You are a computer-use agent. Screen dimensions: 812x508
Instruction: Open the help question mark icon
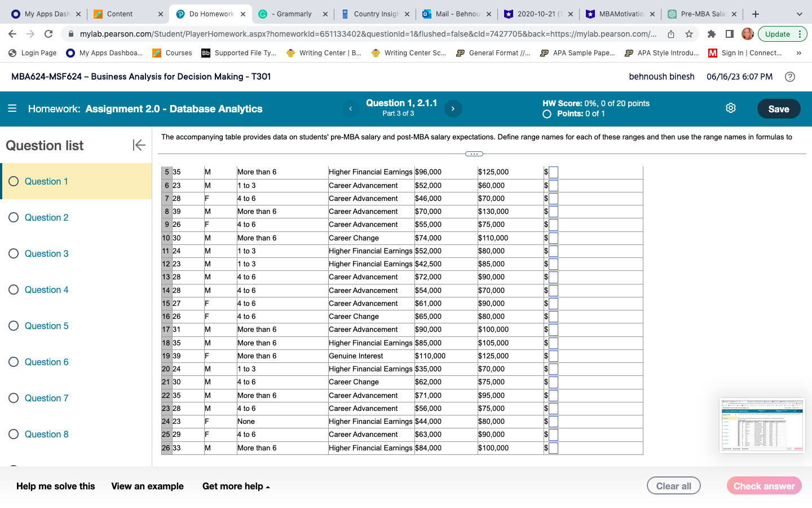pyautogui.click(x=790, y=77)
